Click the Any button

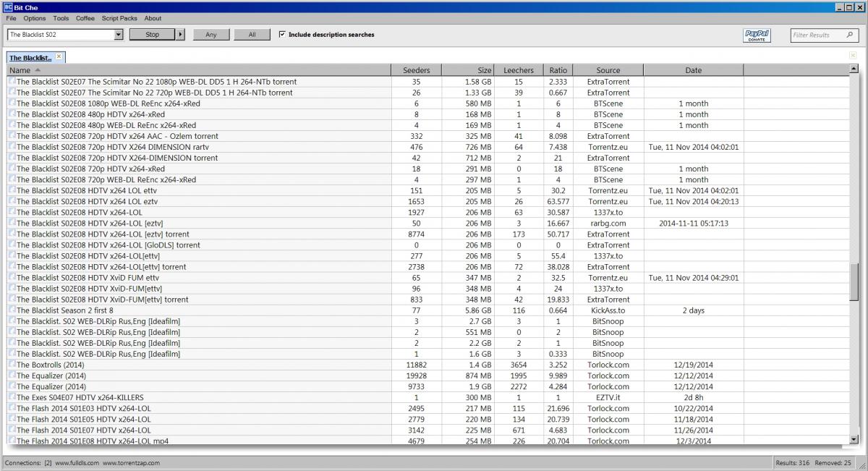tap(211, 35)
